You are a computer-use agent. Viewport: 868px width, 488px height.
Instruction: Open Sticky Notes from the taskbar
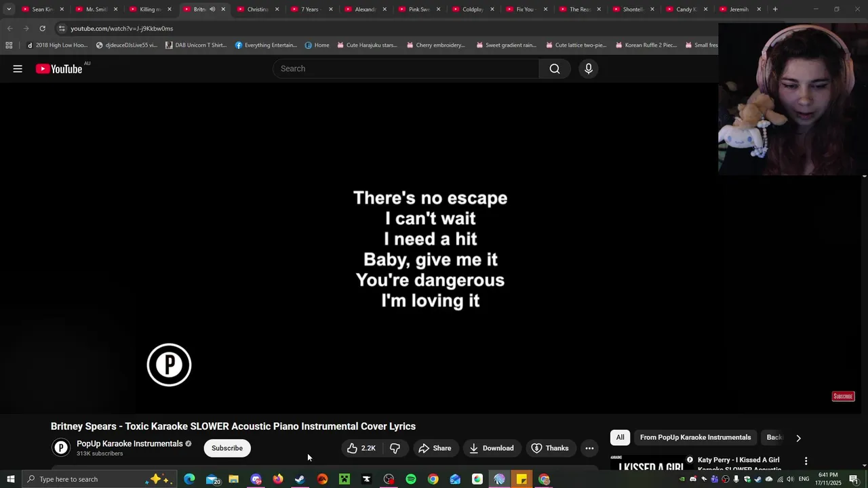coord(521,479)
